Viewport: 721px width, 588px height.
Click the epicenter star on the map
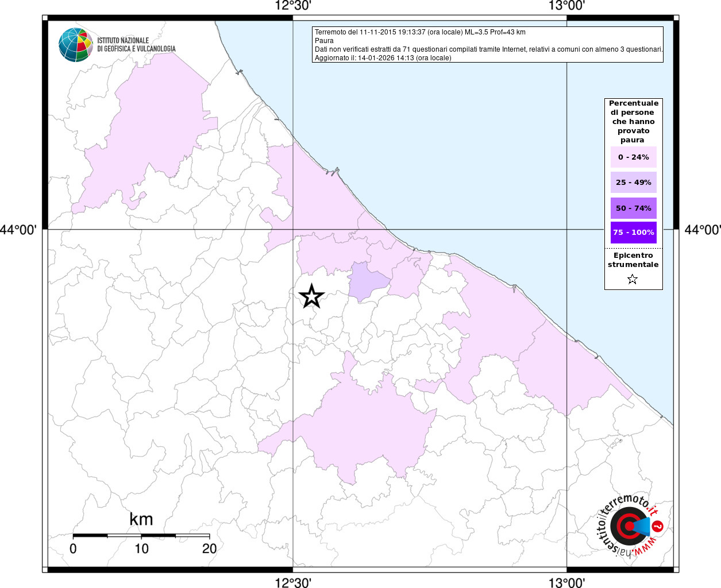(x=311, y=296)
